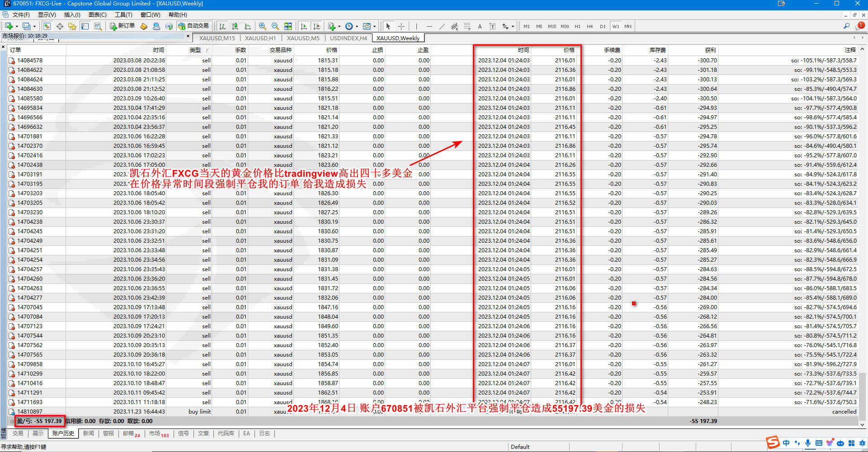Switch chart to bar chart mode
Image resolution: width=868 pixels, height=452 pixels.
click(222, 26)
